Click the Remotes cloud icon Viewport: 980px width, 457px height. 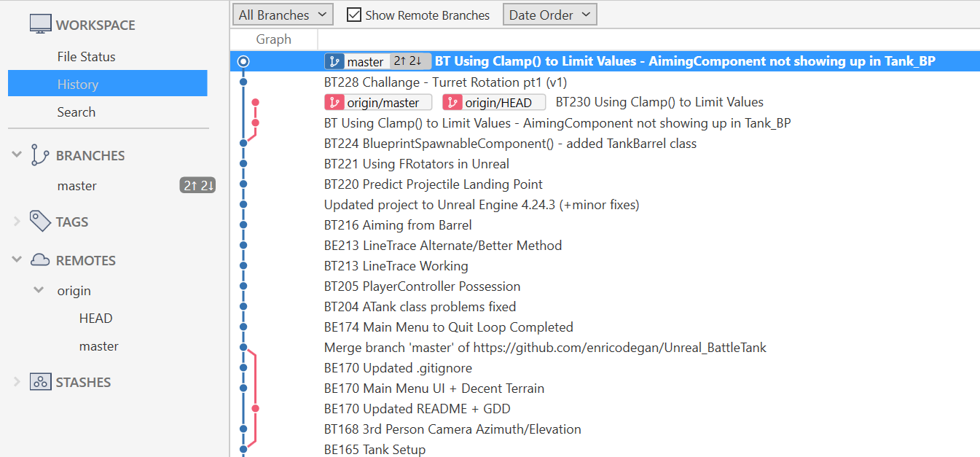40,260
